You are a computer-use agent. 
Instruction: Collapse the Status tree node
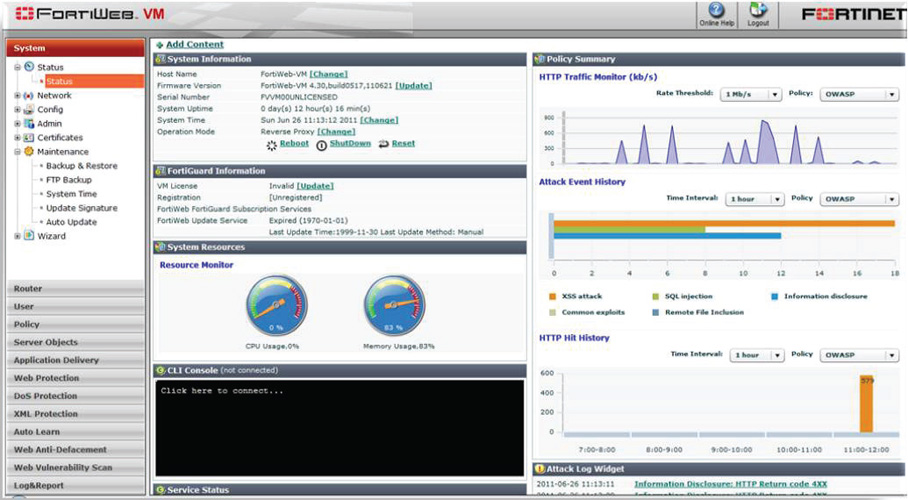click(17, 67)
